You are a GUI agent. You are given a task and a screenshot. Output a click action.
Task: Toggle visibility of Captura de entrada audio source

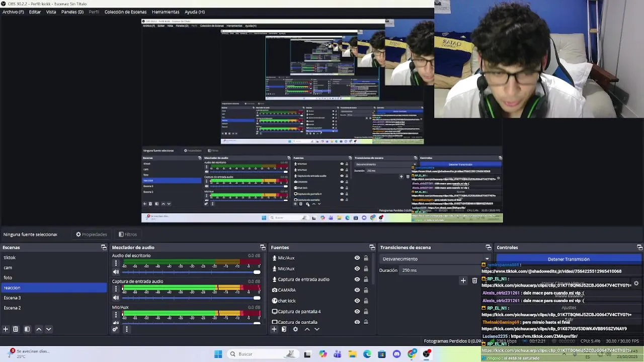coord(357,279)
